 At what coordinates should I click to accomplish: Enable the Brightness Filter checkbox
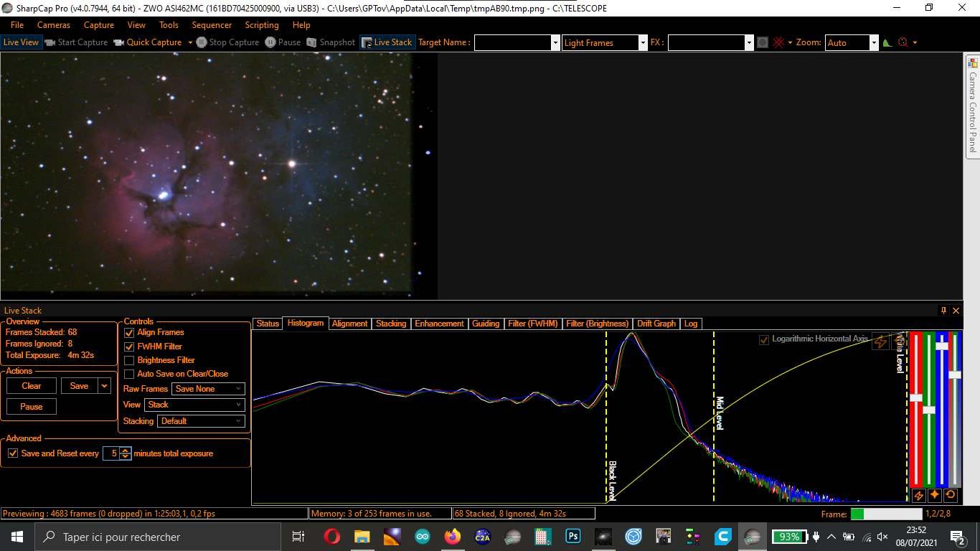point(129,360)
